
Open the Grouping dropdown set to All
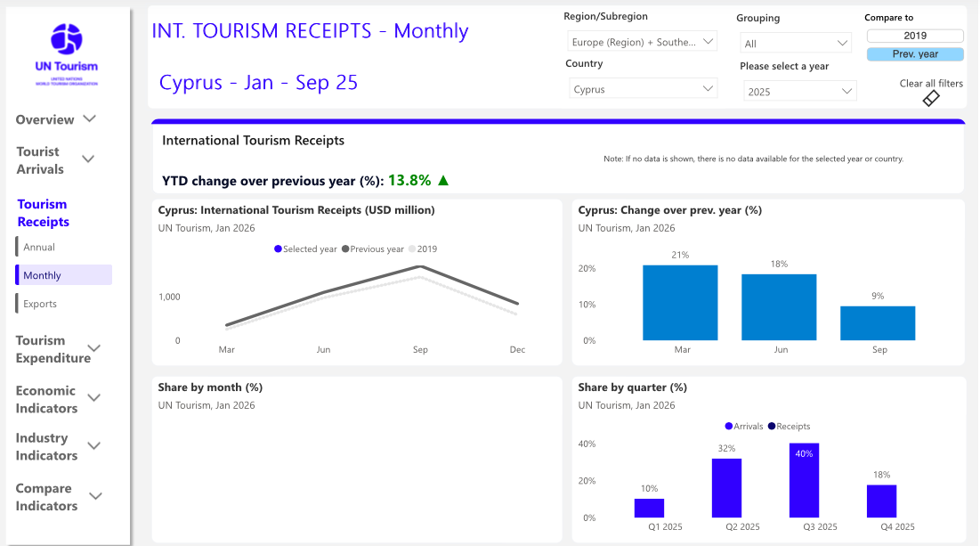[x=796, y=44]
